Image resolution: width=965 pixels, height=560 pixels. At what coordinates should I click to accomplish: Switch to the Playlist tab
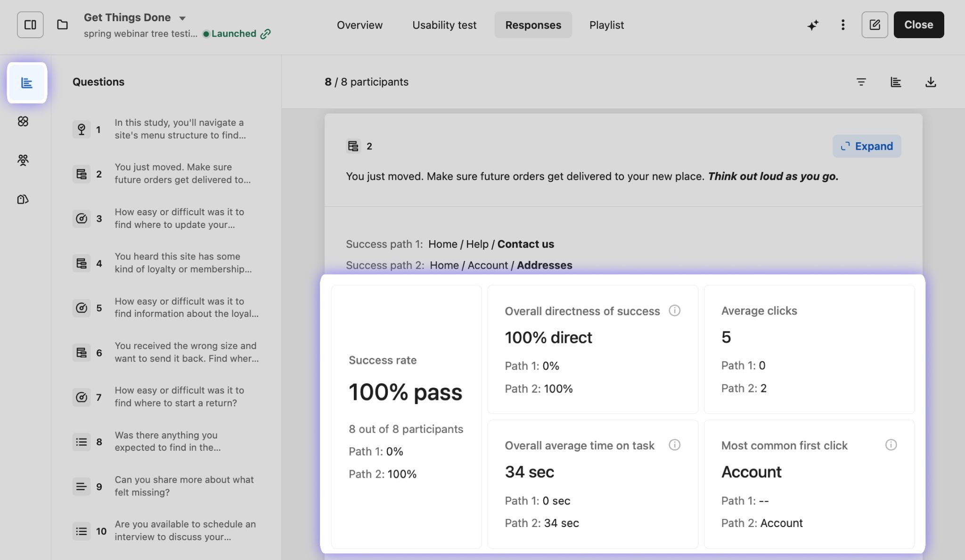(606, 25)
